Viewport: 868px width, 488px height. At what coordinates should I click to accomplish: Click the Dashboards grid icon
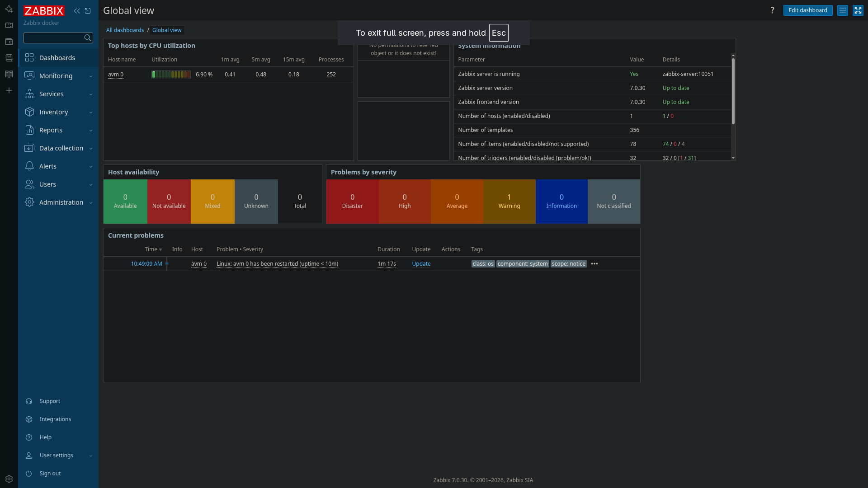29,58
